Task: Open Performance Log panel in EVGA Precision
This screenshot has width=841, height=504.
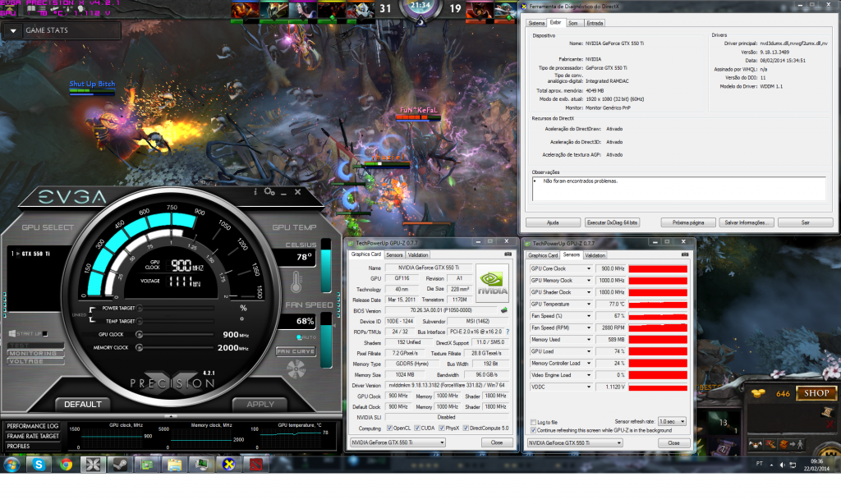Action: [x=33, y=426]
